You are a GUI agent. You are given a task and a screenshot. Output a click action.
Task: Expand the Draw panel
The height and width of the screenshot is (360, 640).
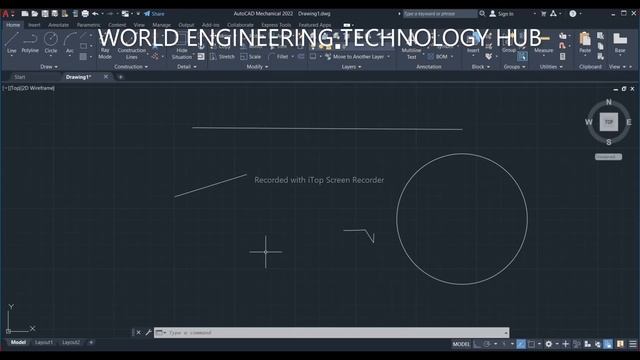[49, 67]
